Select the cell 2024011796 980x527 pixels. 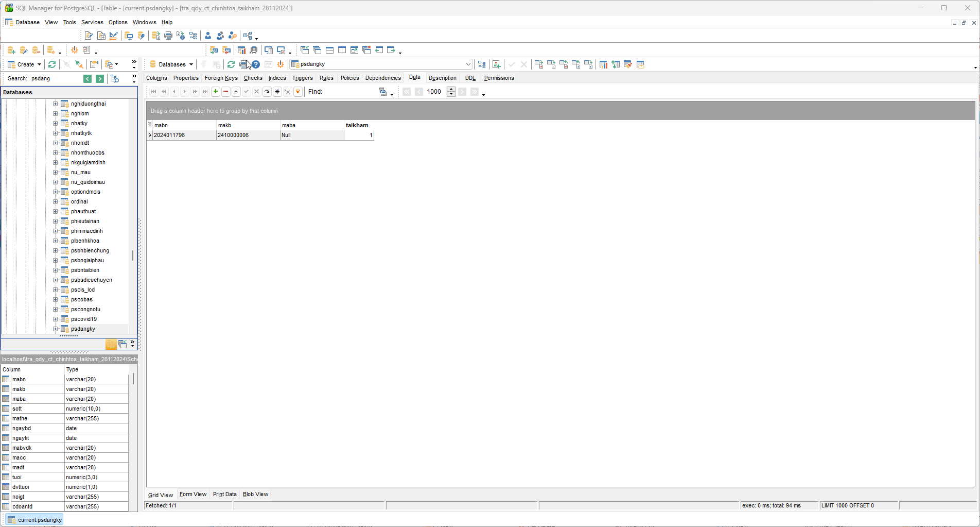click(x=184, y=135)
